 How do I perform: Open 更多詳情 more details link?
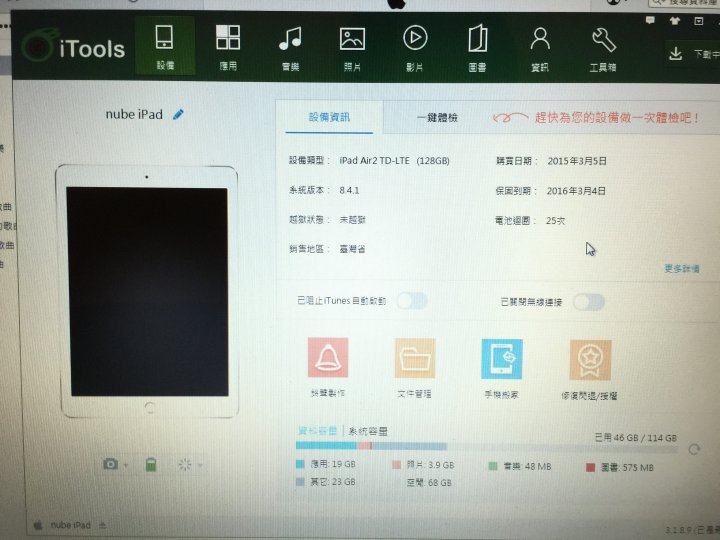[682, 269]
